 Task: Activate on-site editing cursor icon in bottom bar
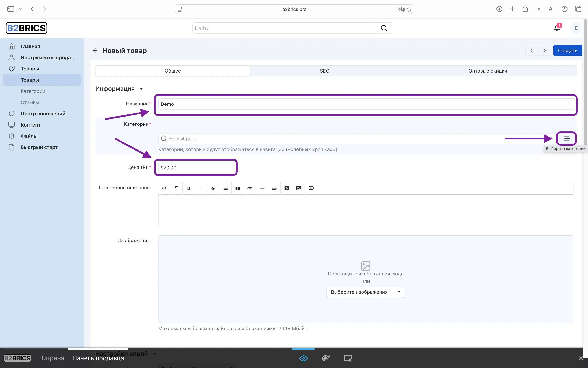coord(348,358)
